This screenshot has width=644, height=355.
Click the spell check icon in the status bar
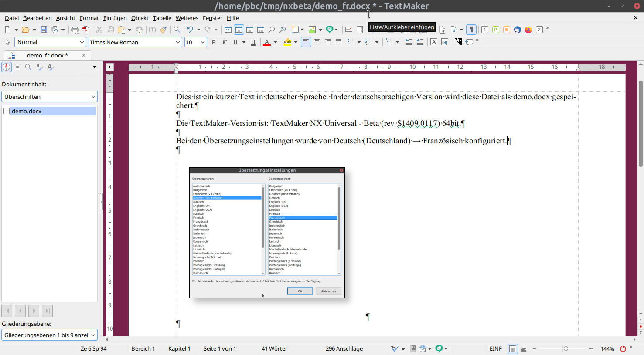point(395,348)
